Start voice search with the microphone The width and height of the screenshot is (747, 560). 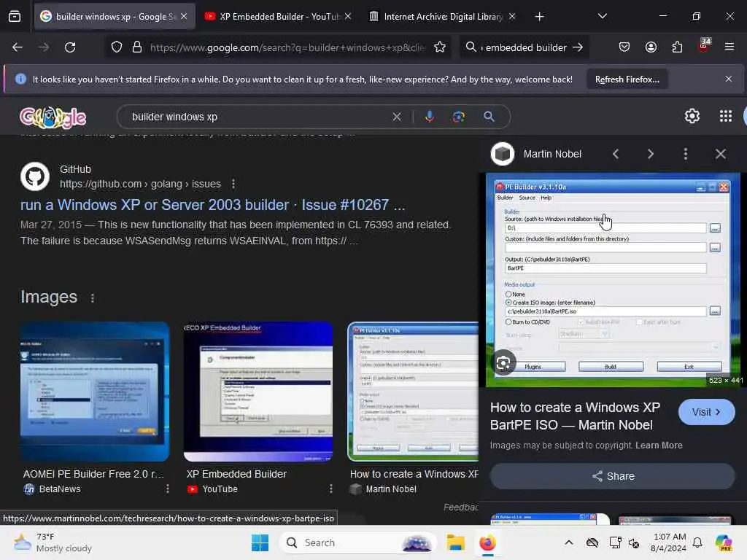tap(429, 117)
